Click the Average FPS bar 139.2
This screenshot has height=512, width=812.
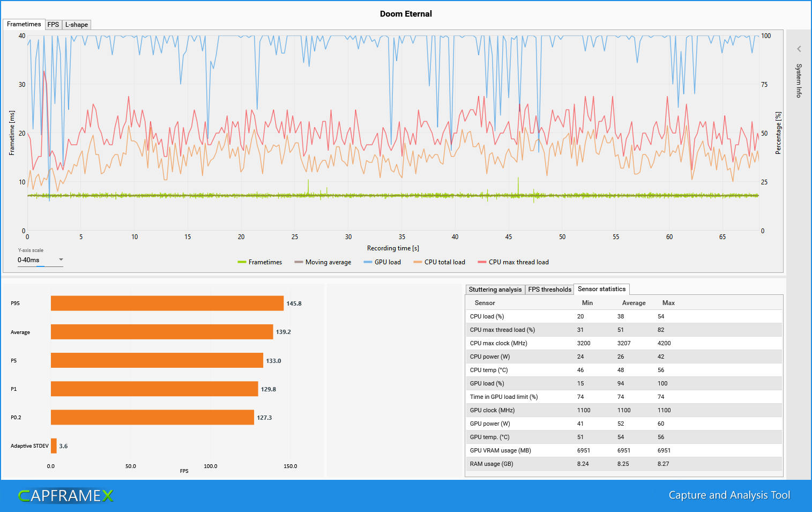click(x=162, y=332)
